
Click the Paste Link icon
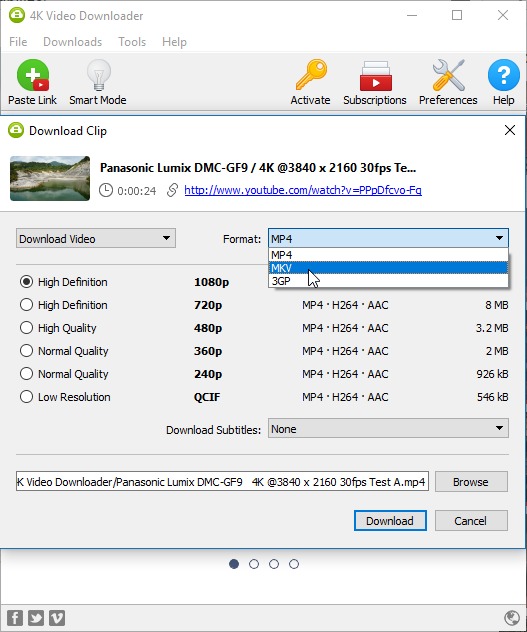coord(33,75)
